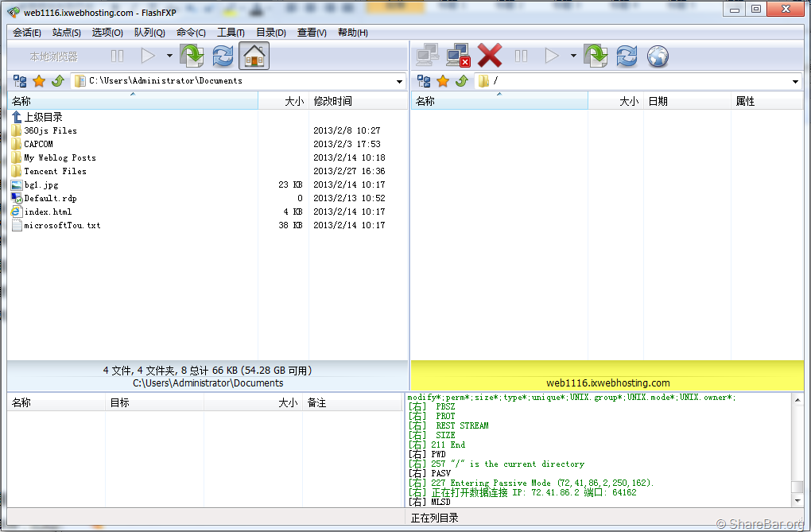This screenshot has width=811, height=532.
Task: Click the disconnect icon in the remote toolbar
Action: (x=459, y=56)
